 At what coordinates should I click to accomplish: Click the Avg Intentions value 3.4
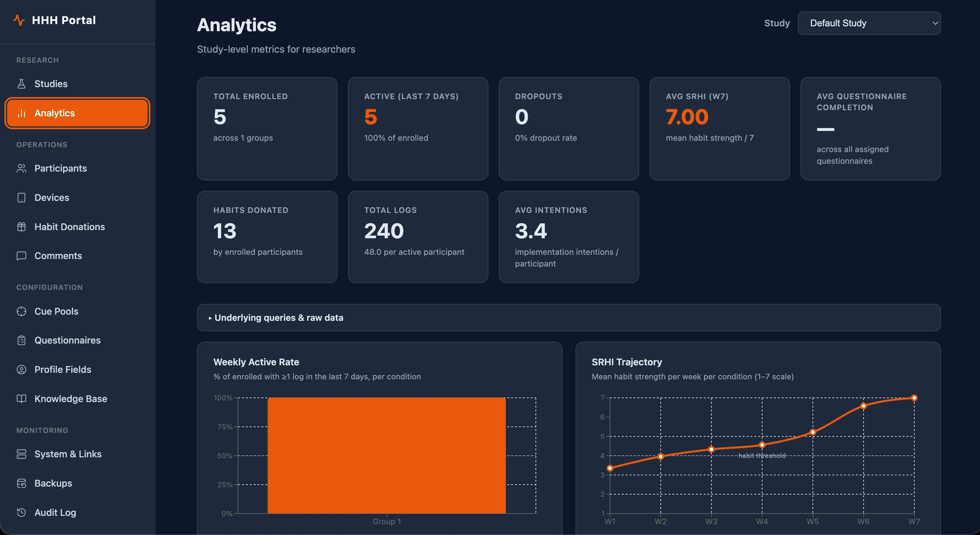(531, 231)
